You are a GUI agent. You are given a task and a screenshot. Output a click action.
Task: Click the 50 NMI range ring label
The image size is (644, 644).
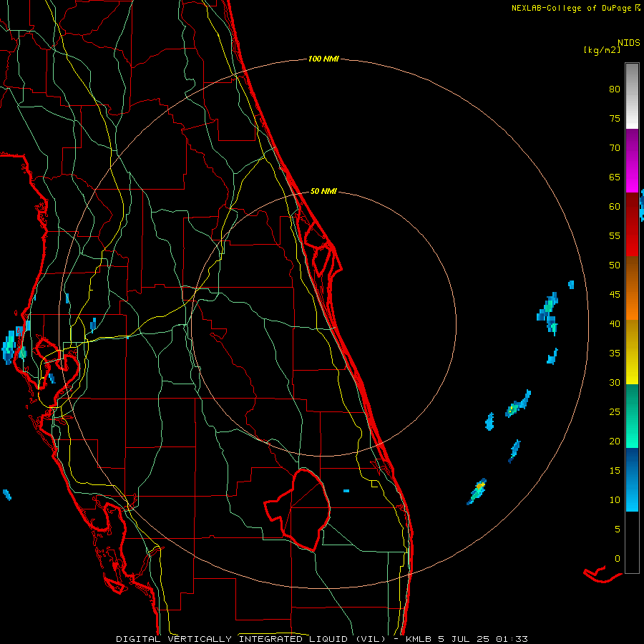[323, 191]
